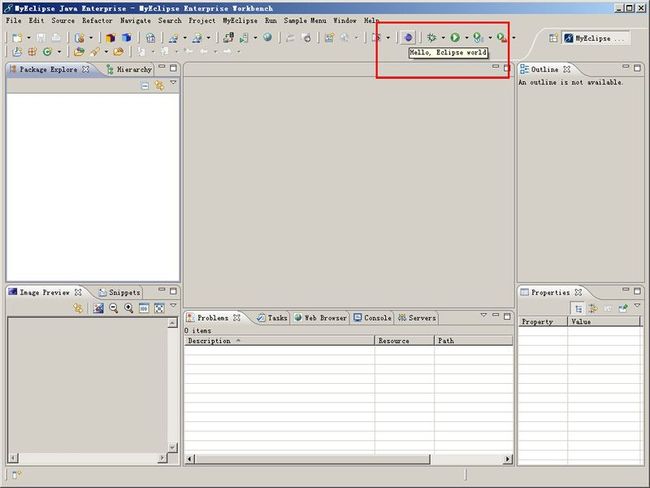Toggle Link with Editor in Package Explorer
The image size is (650, 488).
(160, 86)
